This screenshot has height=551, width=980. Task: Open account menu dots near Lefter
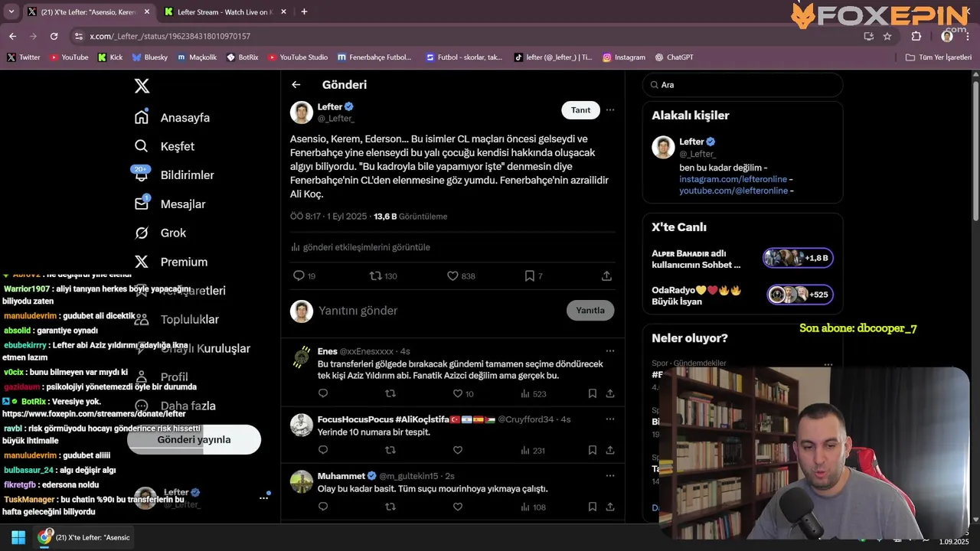[x=263, y=497]
